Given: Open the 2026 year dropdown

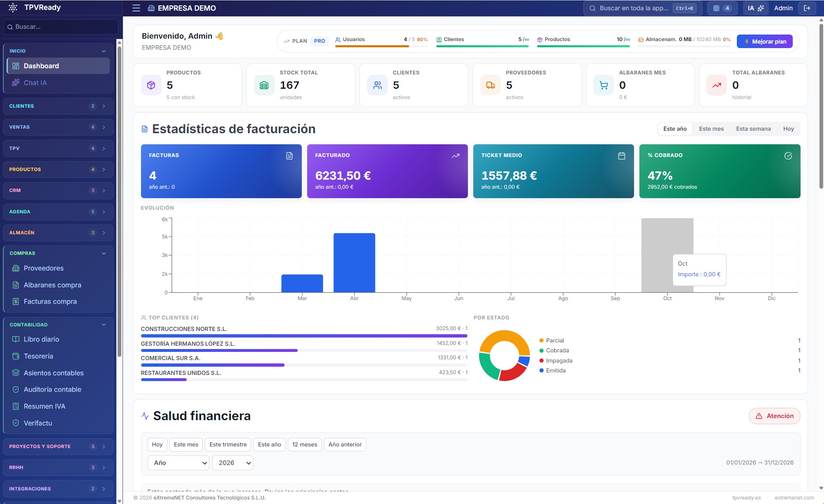Looking at the screenshot, I should 233,463.
